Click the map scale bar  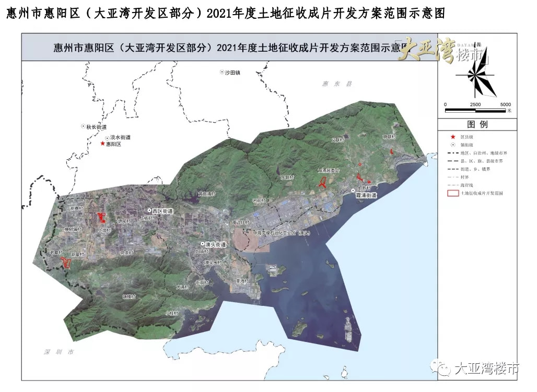[477, 110]
